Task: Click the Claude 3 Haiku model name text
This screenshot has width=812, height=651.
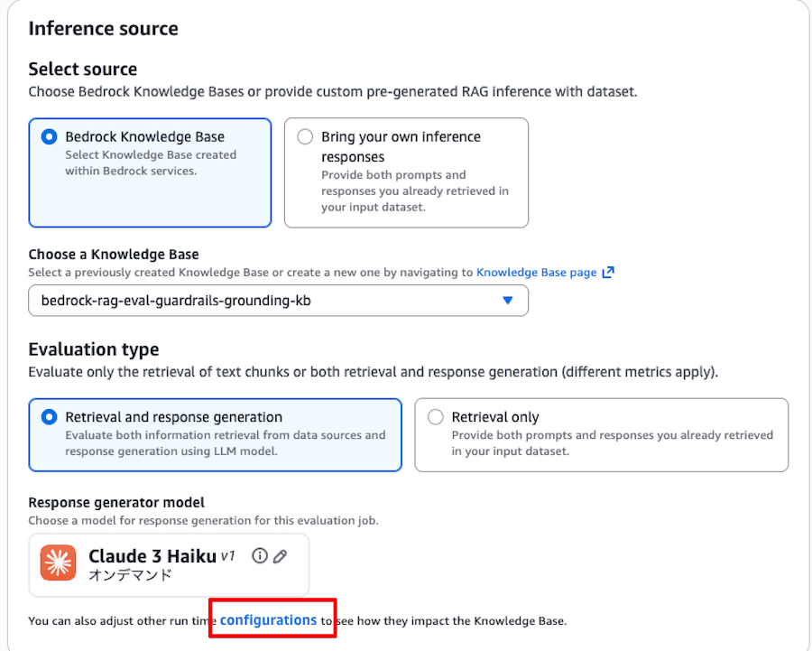Action: pos(152,556)
